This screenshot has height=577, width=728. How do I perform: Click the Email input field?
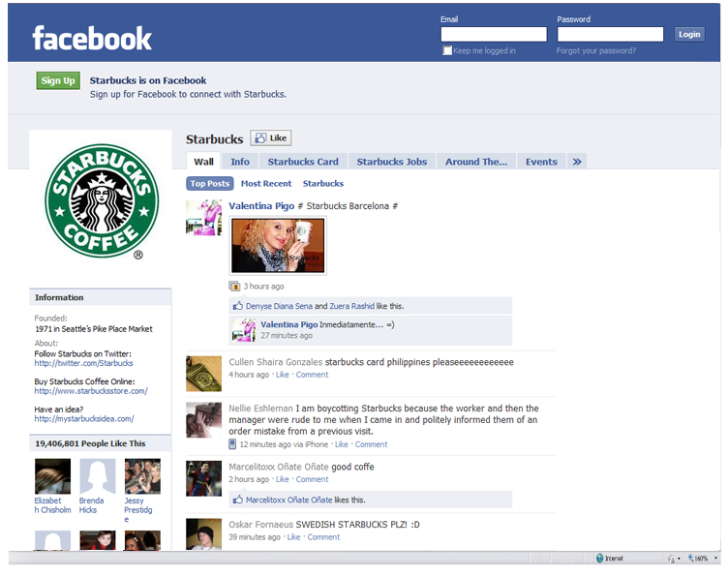click(x=494, y=34)
